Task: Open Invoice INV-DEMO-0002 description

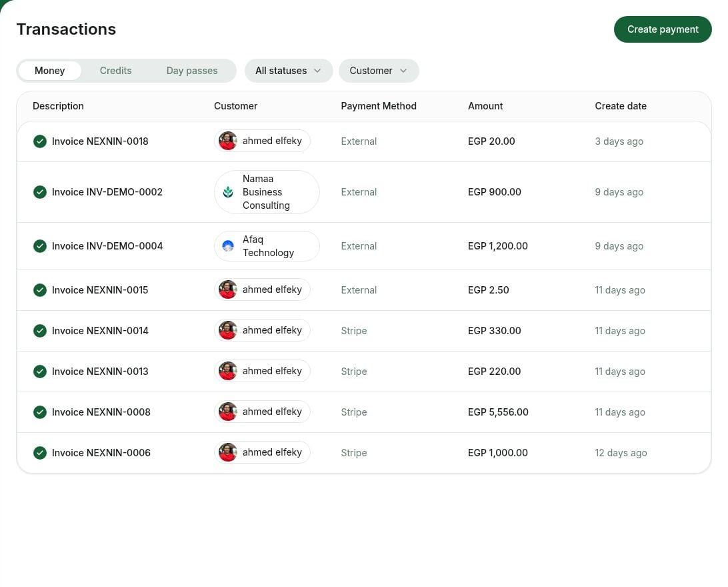Action: [107, 192]
